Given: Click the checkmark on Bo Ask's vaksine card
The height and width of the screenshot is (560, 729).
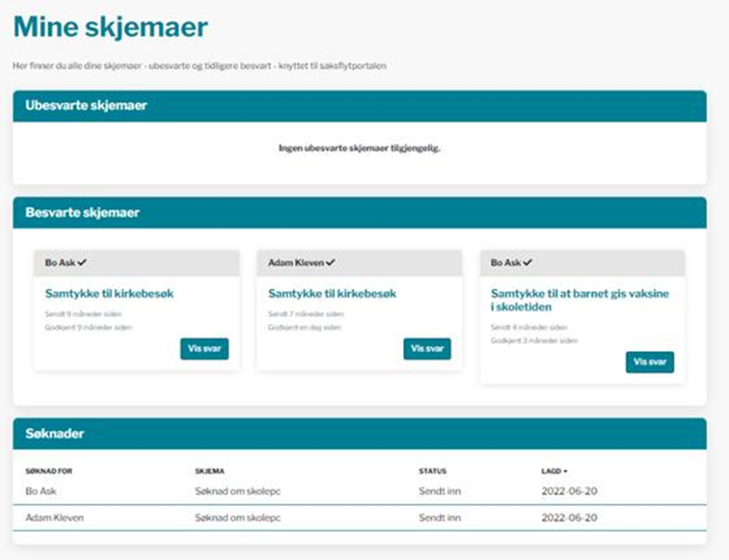Looking at the screenshot, I should pos(527,262).
